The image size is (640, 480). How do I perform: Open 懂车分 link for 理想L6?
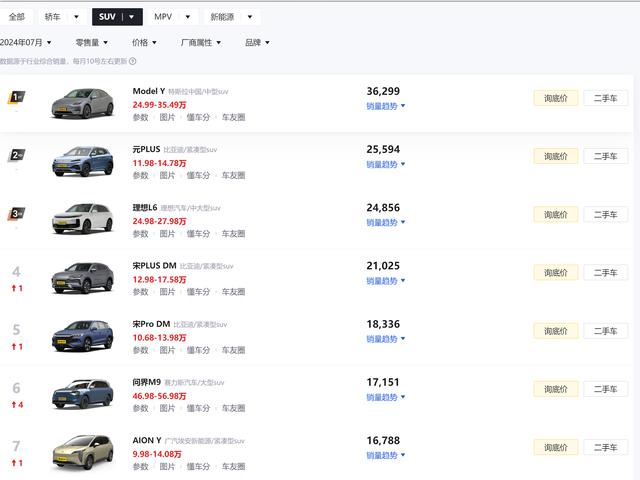tap(198, 234)
